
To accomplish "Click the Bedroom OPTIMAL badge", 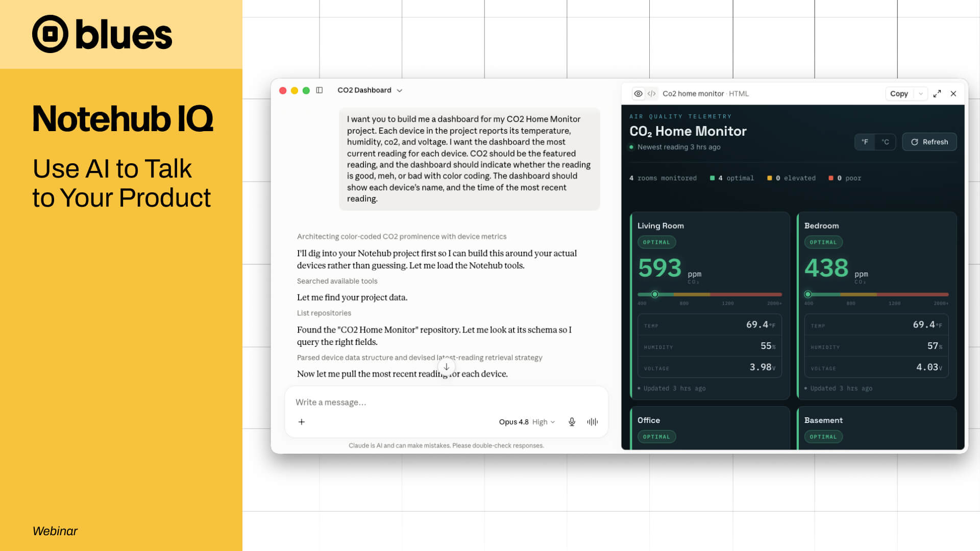I will pos(823,242).
